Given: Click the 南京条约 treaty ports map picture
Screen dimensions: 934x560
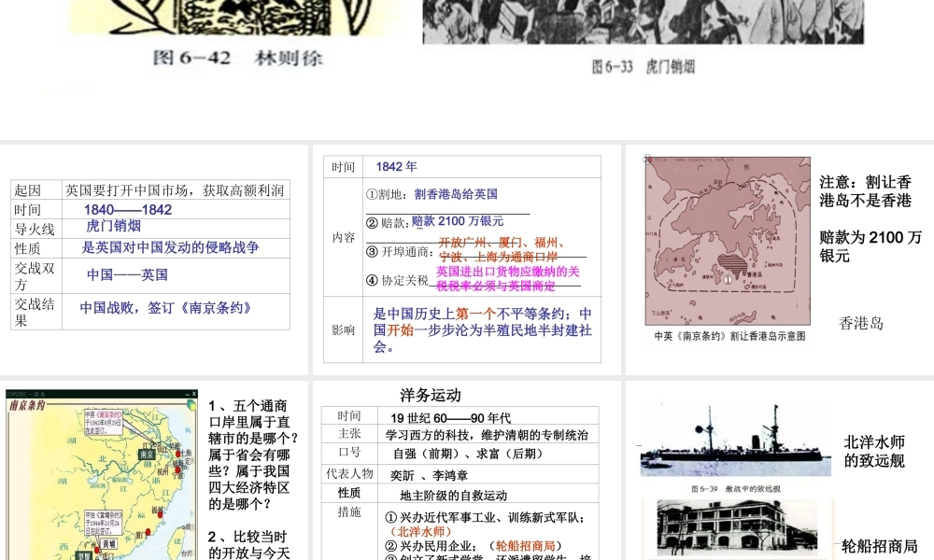Looking at the screenshot, I should point(101,475).
